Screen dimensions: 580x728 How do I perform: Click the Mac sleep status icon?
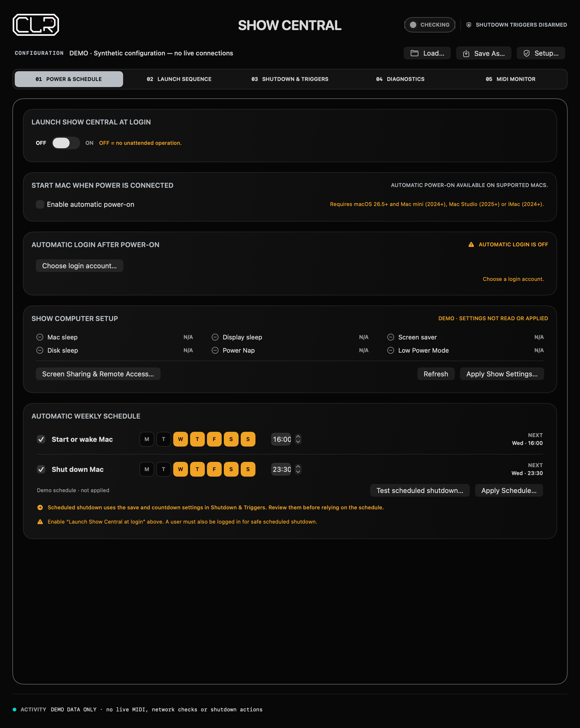tap(40, 337)
